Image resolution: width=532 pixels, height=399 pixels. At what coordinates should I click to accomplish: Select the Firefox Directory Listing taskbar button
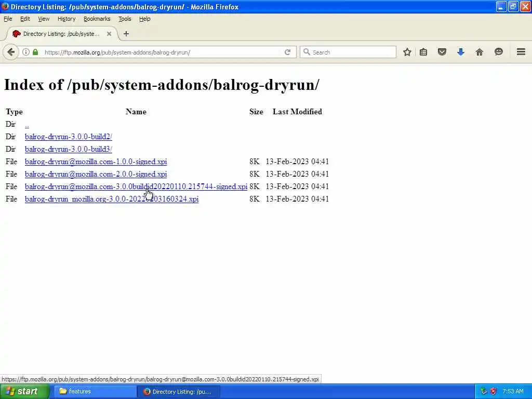click(x=179, y=392)
